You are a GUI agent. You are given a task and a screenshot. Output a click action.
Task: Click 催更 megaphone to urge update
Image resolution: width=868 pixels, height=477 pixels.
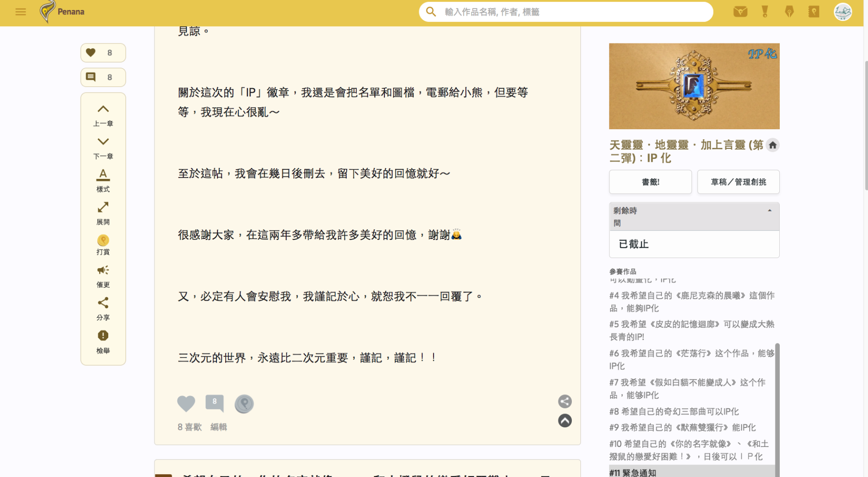(103, 277)
